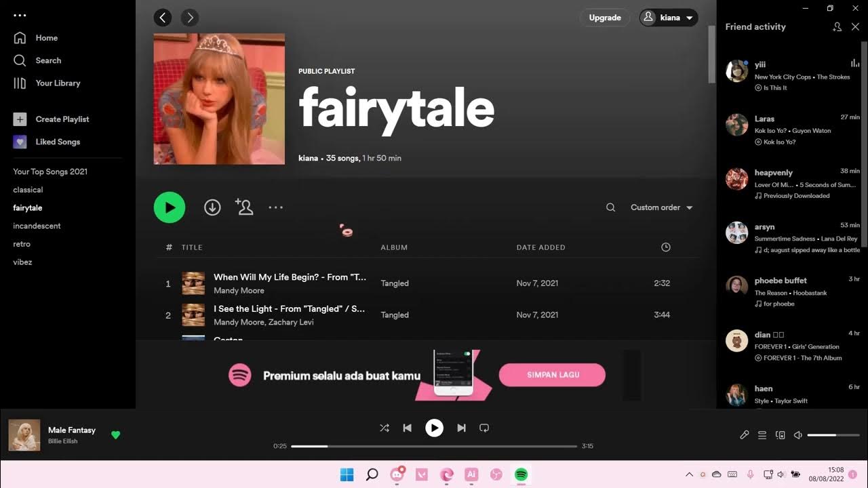This screenshot has height=488, width=868.
Task: Click Spotify icon in taskbar
Action: click(521, 474)
